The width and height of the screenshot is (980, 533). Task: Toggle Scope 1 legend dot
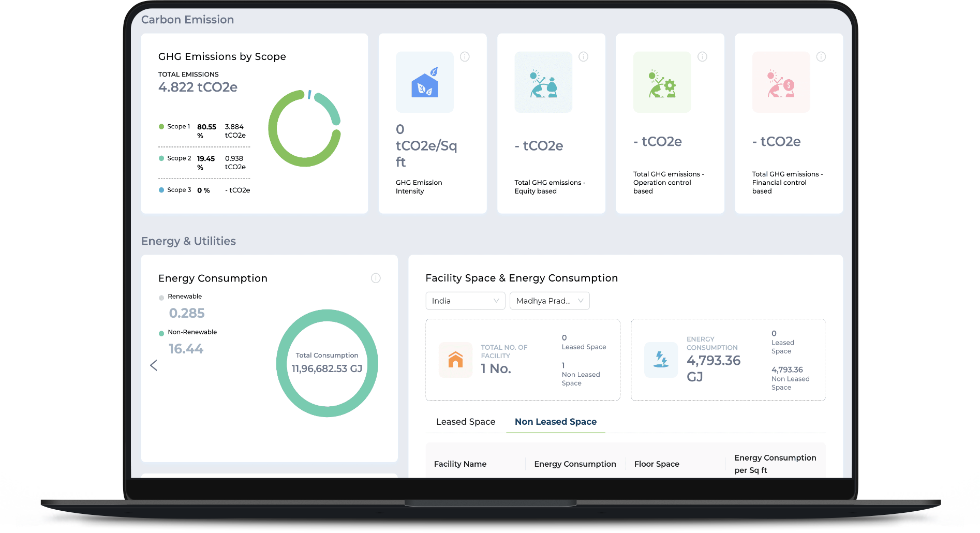click(x=161, y=127)
